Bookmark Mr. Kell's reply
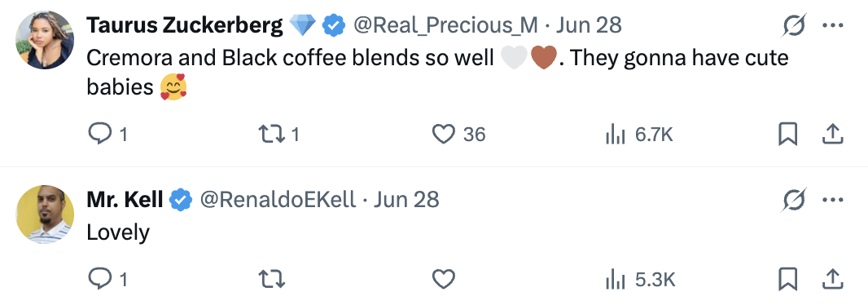The height and width of the screenshot is (305, 868). tap(787, 280)
